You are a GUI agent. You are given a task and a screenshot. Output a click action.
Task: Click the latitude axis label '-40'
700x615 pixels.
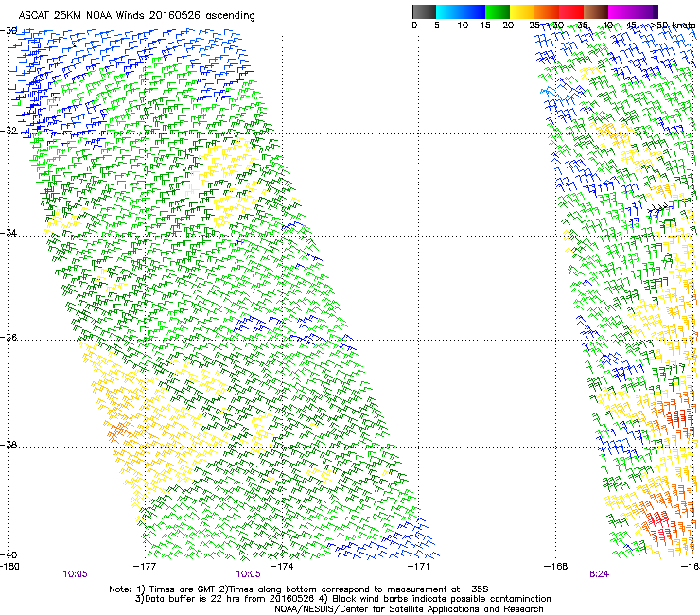(9, 554)
